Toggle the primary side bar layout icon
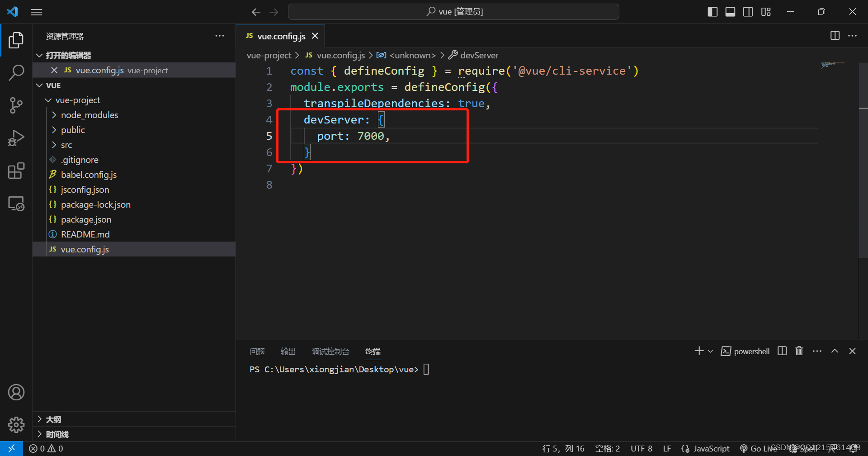This screenshot has height=456, width=868. tap(712, 12)
